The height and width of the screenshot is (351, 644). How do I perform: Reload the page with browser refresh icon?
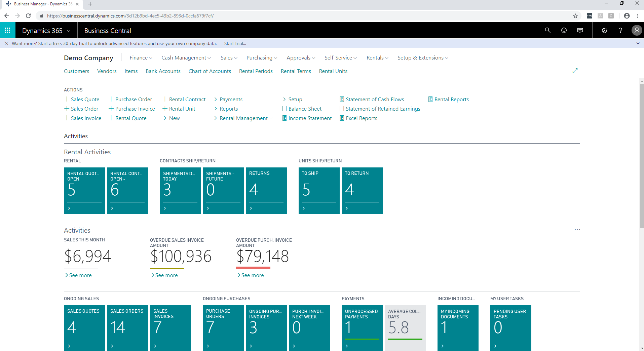click(x=28, y=16)
